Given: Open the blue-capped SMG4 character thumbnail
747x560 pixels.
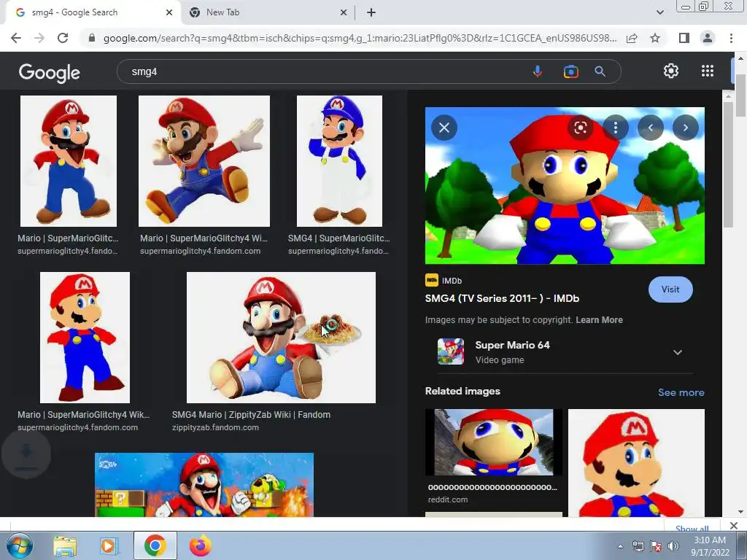Looking at the screenshot, I should (x=339, y=161).
